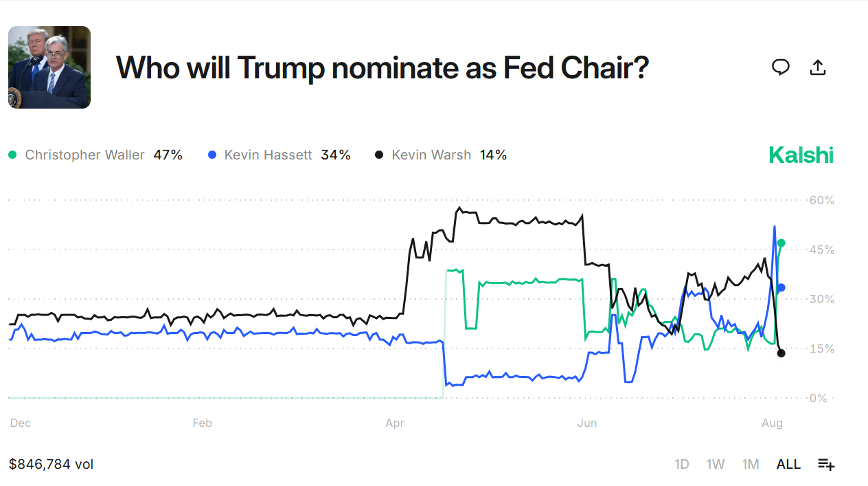Switch chart to 1W range

pos(716,465)
